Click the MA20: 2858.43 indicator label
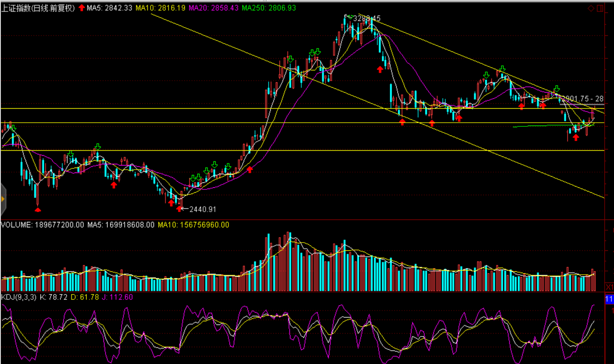 [213, 8]
